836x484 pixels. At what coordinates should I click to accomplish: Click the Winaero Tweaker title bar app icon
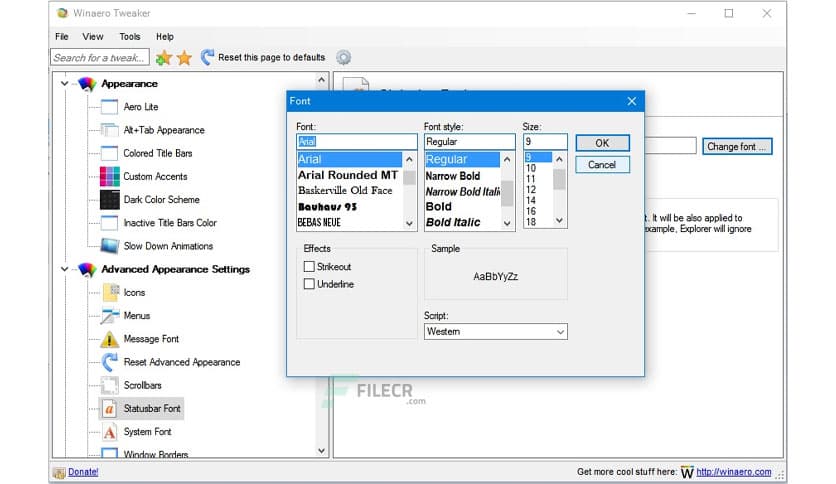[x=62, y=13]
